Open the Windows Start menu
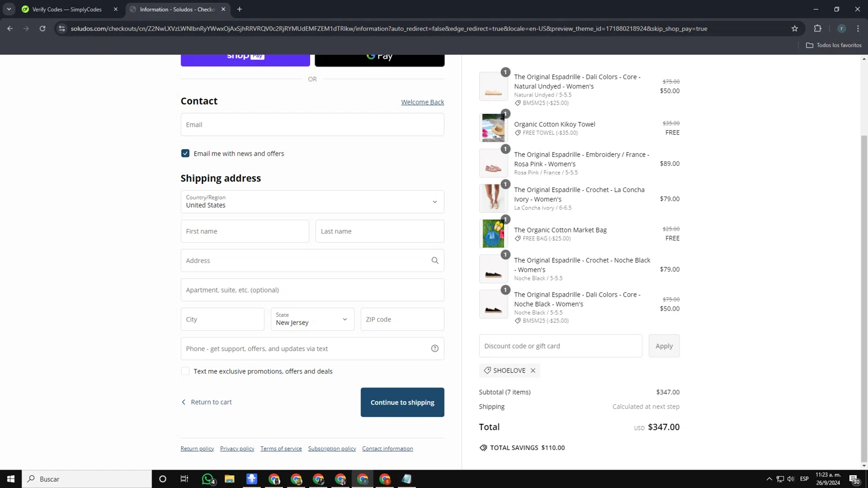This screenshot has width=868, height=488. [10, 479]
